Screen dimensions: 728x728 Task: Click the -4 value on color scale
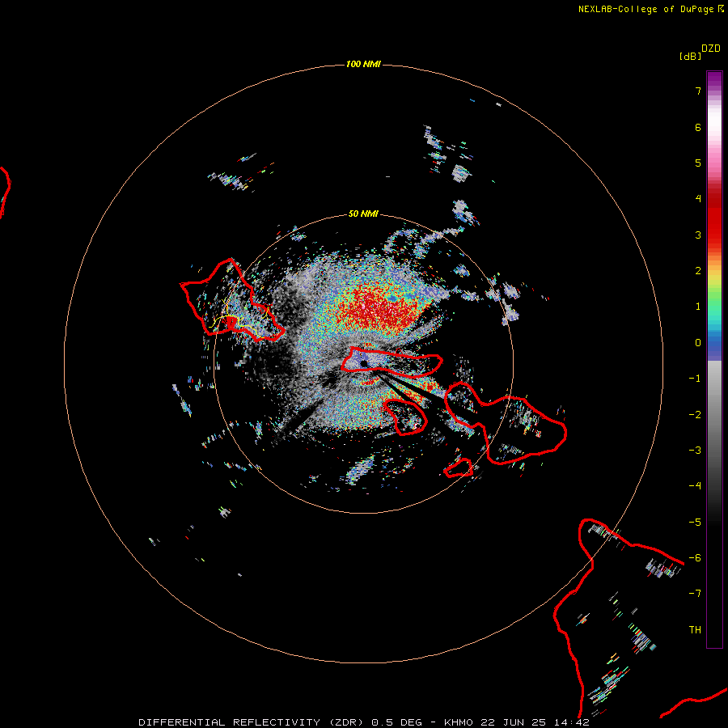tap(695, 486)
